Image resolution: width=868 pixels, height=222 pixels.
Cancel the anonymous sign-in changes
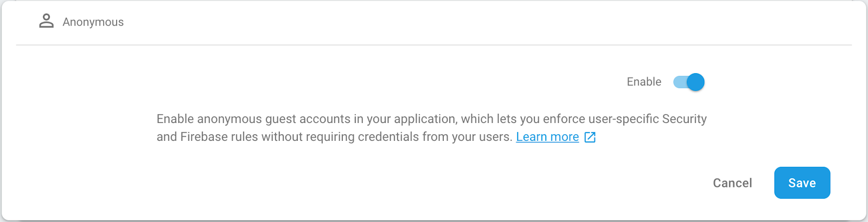click(x=732, y=183)
